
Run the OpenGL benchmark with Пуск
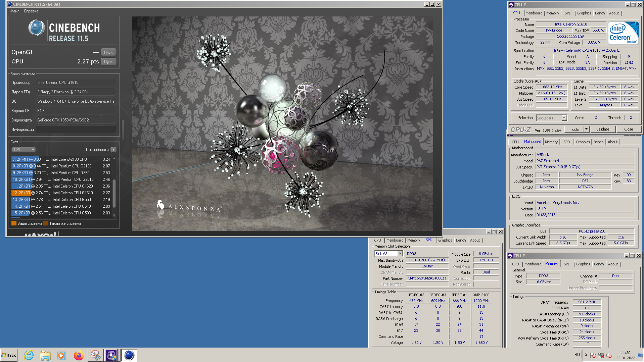point(108,52)
